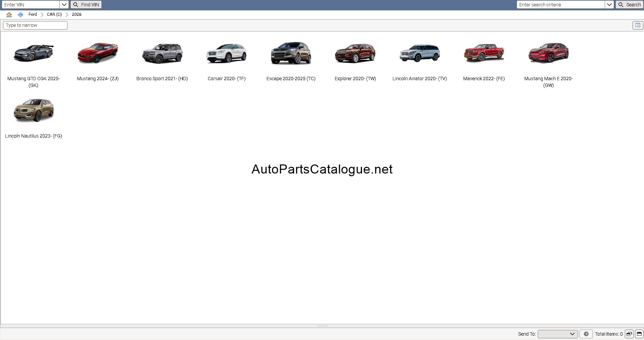
Task: Open the Explorer 2020- thumbnail
Action: (x=355, y=53)
